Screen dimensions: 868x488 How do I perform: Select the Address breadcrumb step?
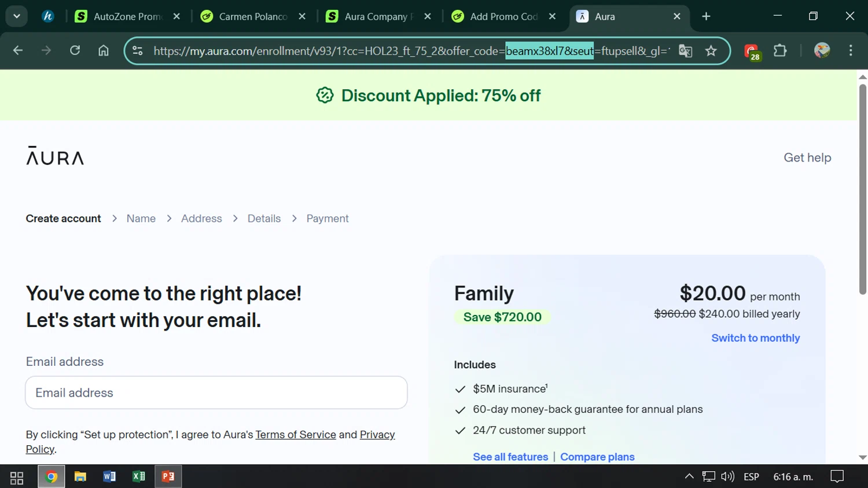click(201, 218)
